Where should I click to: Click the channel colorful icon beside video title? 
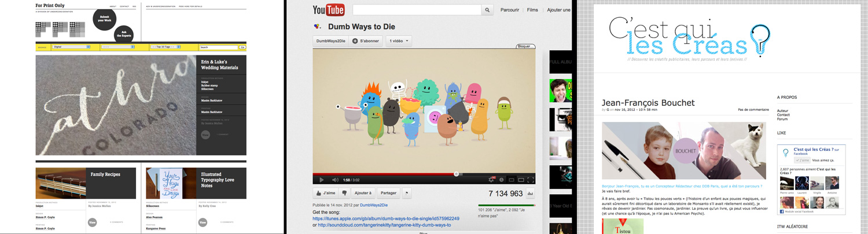317,27
